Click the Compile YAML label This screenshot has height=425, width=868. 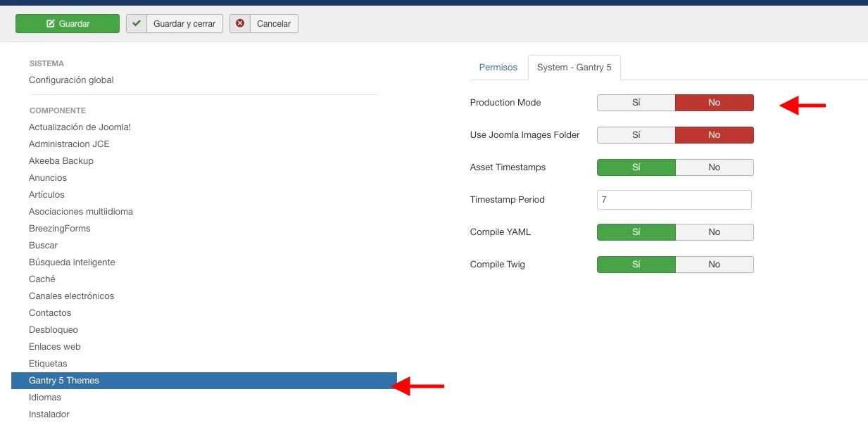pos(501,232)
